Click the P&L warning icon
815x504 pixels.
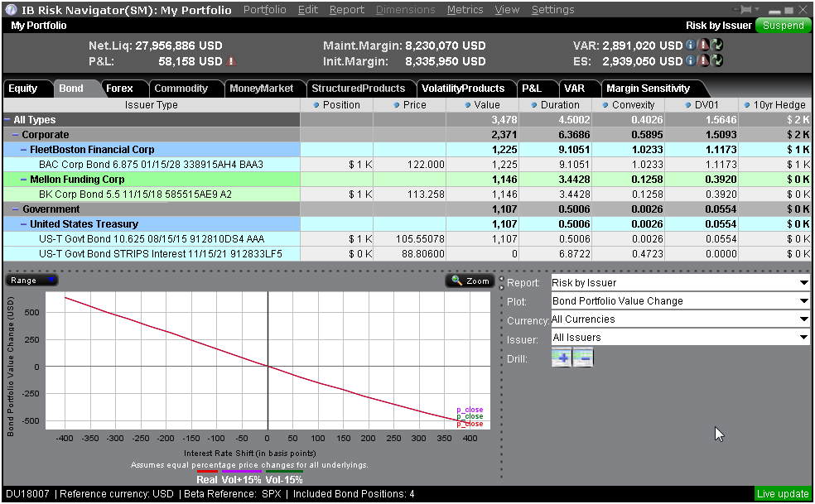pos(231,61)
